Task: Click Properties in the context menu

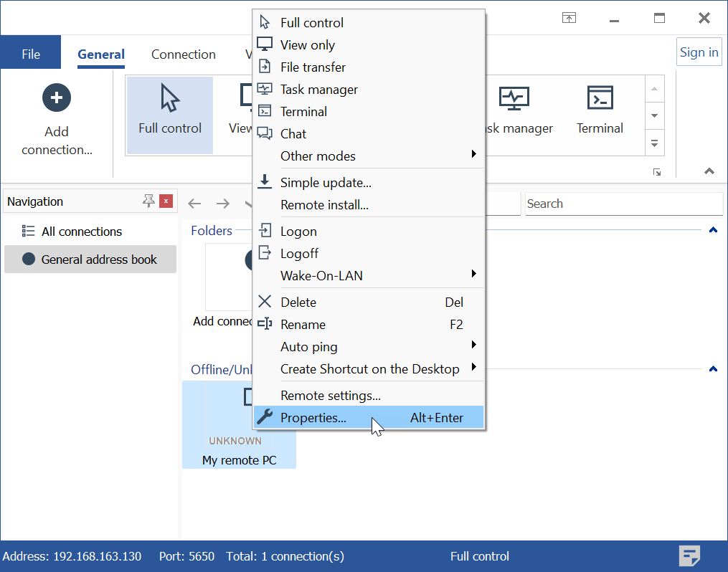Action: (313, 418)
